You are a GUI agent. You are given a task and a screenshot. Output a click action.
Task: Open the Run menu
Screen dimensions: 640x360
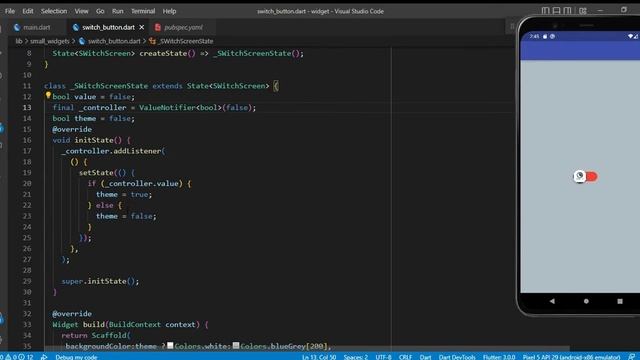click(x=118, y=11)
